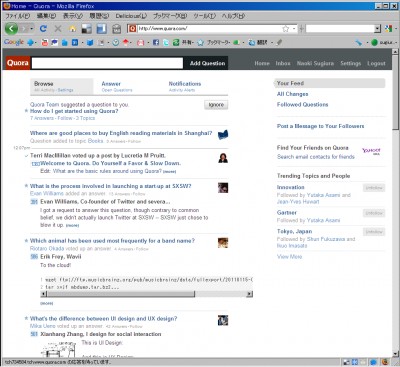Open the Delicious menu
This screenshot has width=400, height=367.
point(131,16)
